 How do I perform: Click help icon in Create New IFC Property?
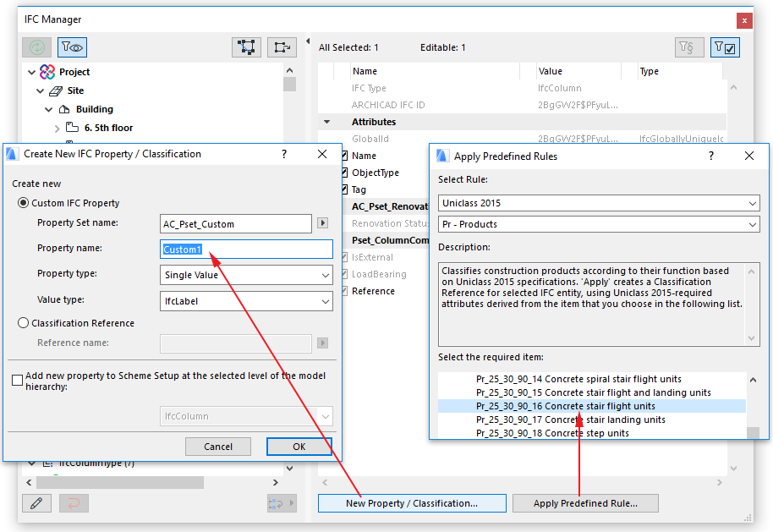[284, 154]
